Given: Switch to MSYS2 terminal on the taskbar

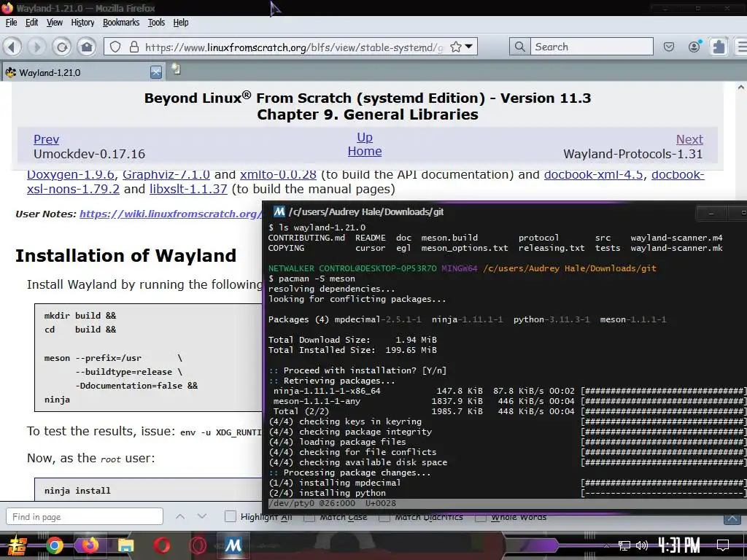Looking at the screenshot, I should point(233,545).
